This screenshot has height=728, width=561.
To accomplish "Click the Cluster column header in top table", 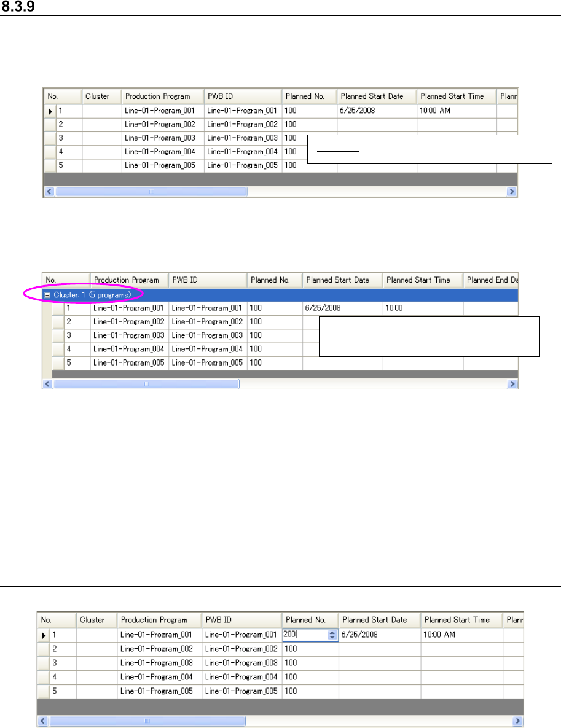I will [102, 96].
